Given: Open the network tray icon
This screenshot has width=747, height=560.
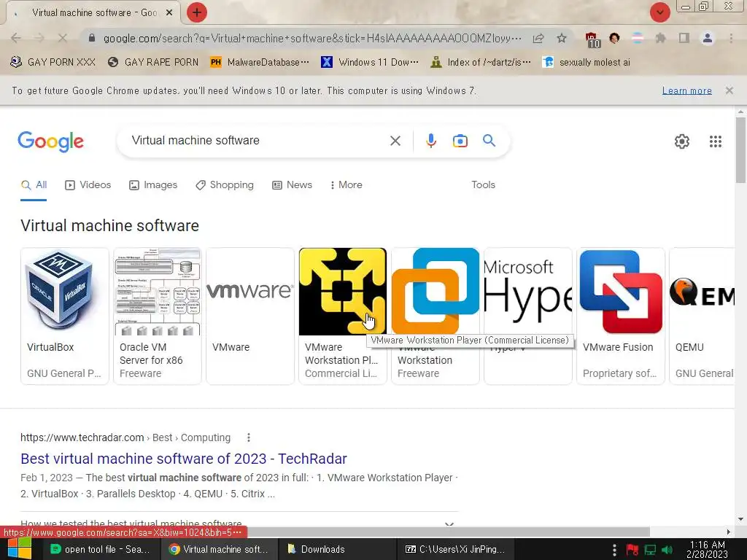Looking at the screenshot, I should point(650,550).
